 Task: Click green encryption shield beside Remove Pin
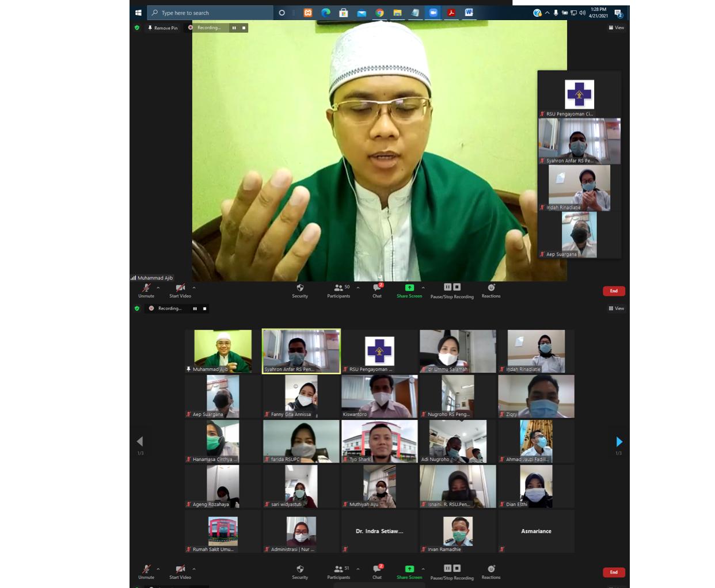click(x=137, y=28)
